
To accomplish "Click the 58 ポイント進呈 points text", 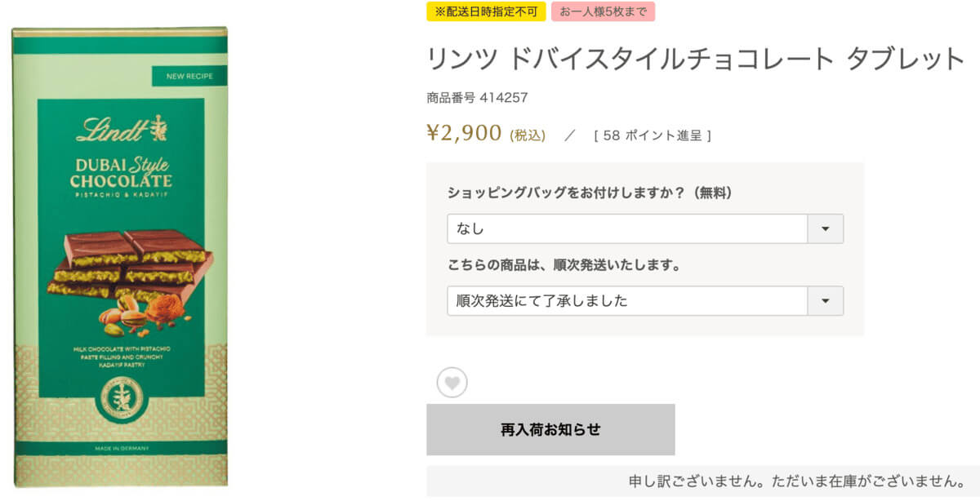I will pos(653,135).
